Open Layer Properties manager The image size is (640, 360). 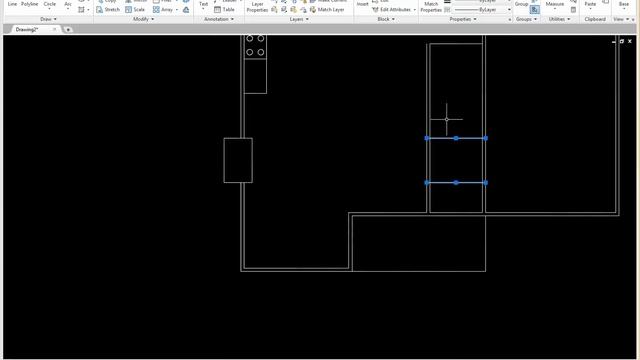click(x=257, y=7)
